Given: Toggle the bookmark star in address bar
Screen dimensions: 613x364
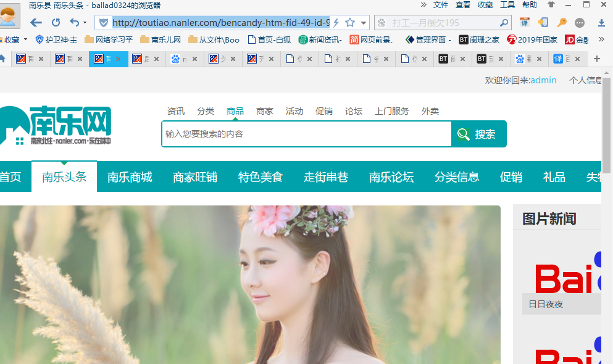Looking at the screenshot, I should (350, 23).
